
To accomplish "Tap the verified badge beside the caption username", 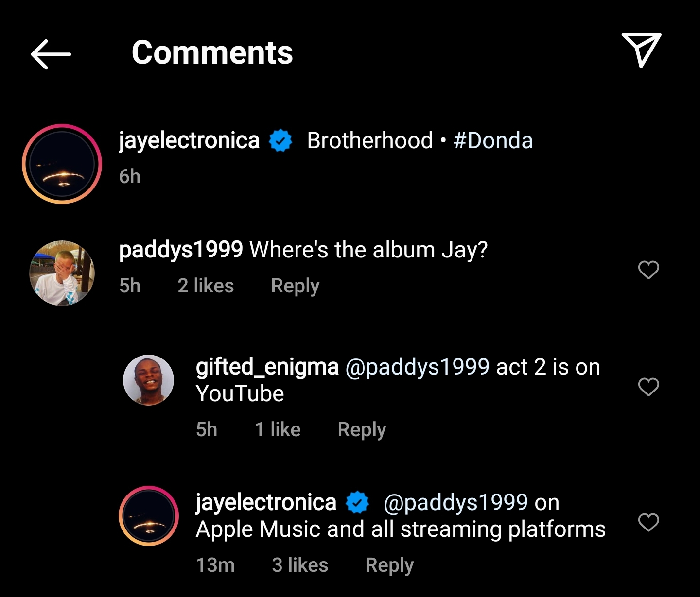I will [x=280, y=141].
